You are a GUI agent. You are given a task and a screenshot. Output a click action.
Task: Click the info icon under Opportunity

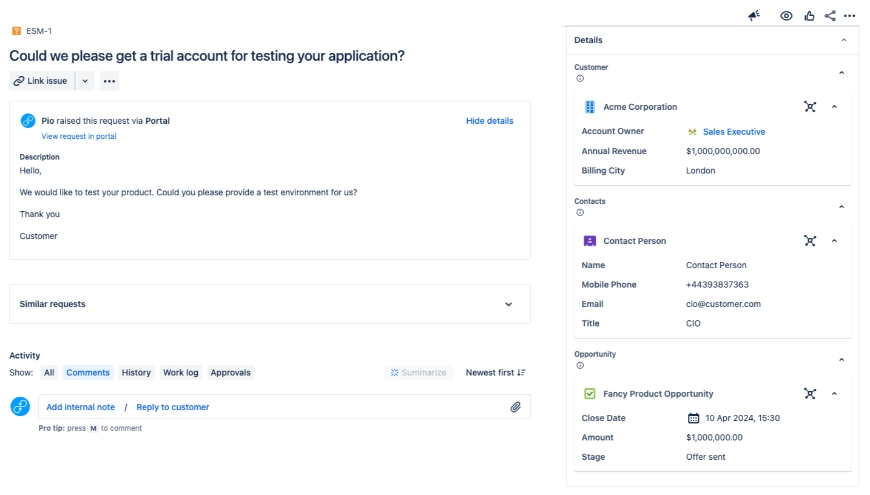click(x=580, y=365)
